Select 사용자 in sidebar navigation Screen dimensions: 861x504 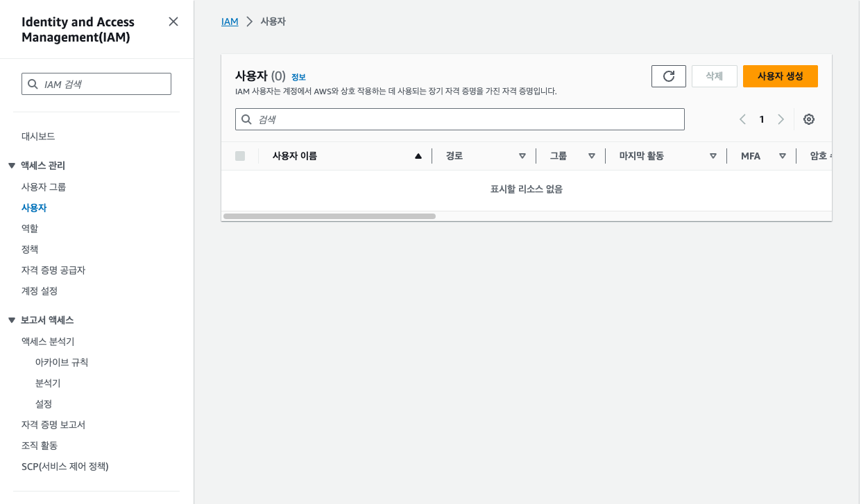34,208
